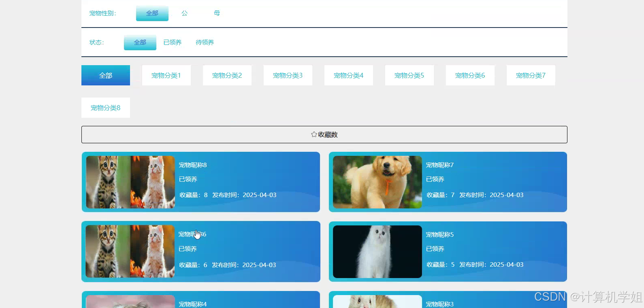Click 已领养 status on 宠物昵称8 card
The width and height of the screenshot is (644, 308).
point(188,179)
